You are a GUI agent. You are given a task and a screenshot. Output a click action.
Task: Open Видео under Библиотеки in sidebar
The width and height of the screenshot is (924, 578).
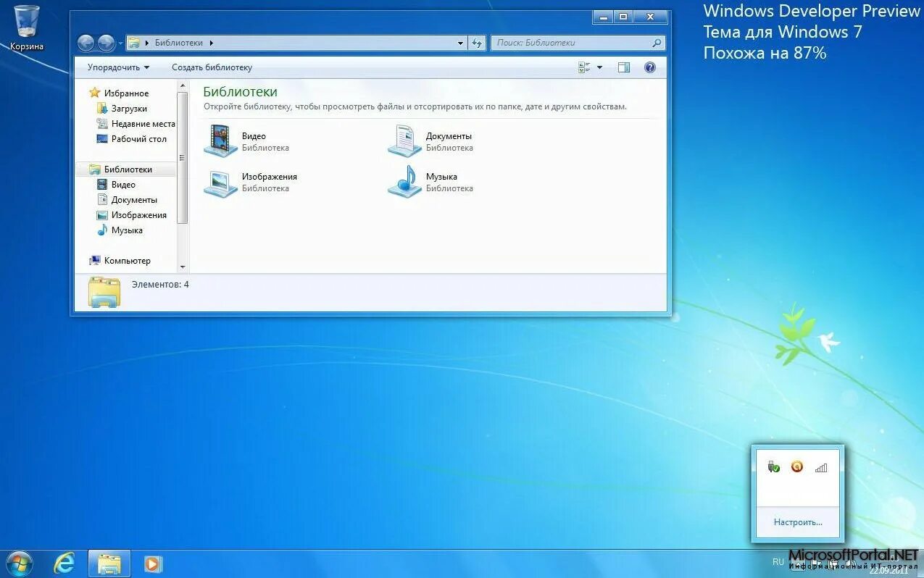pyautogui.click(x=123, y=185)
